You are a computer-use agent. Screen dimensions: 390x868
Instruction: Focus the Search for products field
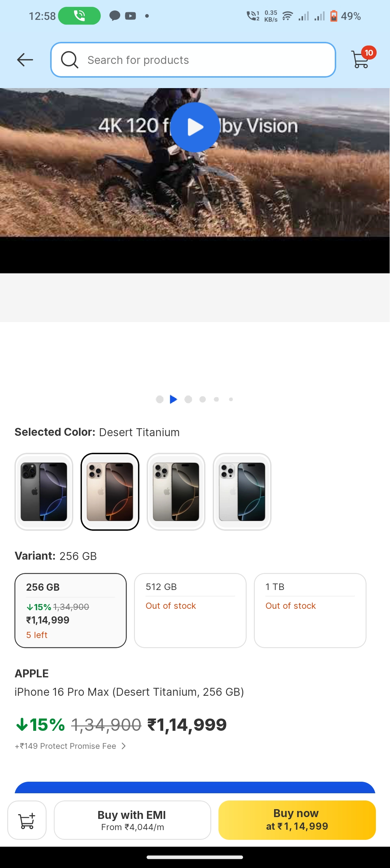[x=202, y=60]
